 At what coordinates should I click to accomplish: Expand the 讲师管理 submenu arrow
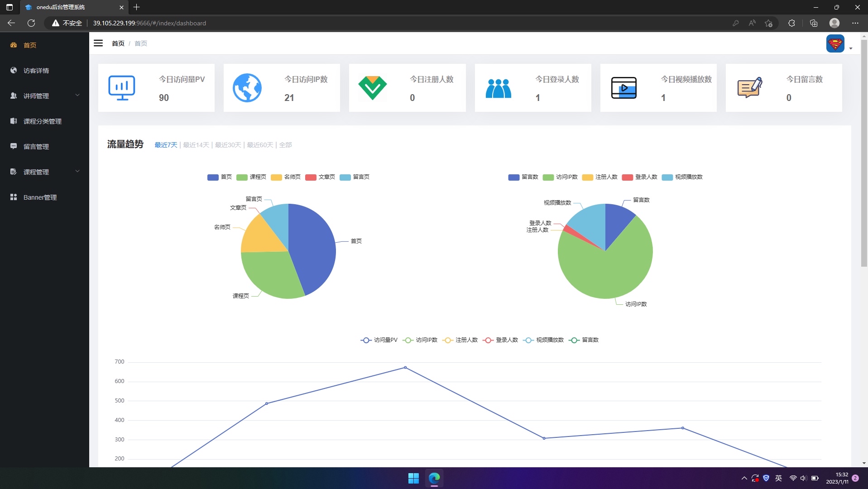tap(77, 96)
